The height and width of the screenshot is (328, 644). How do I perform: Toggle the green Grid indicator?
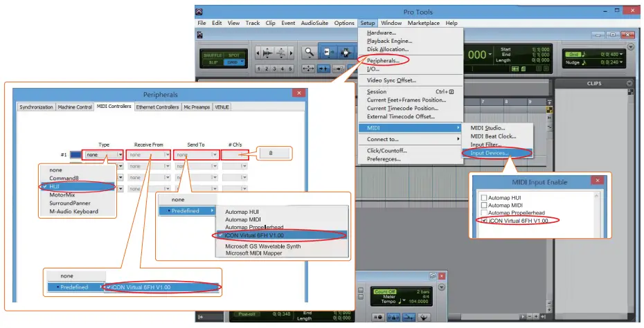[x=574, y=54]
